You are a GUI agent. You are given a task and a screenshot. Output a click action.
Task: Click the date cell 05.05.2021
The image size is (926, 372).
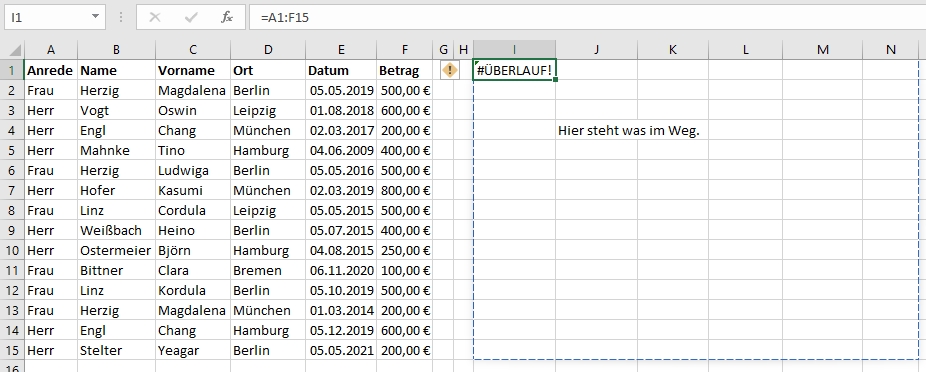click(341, 350)
